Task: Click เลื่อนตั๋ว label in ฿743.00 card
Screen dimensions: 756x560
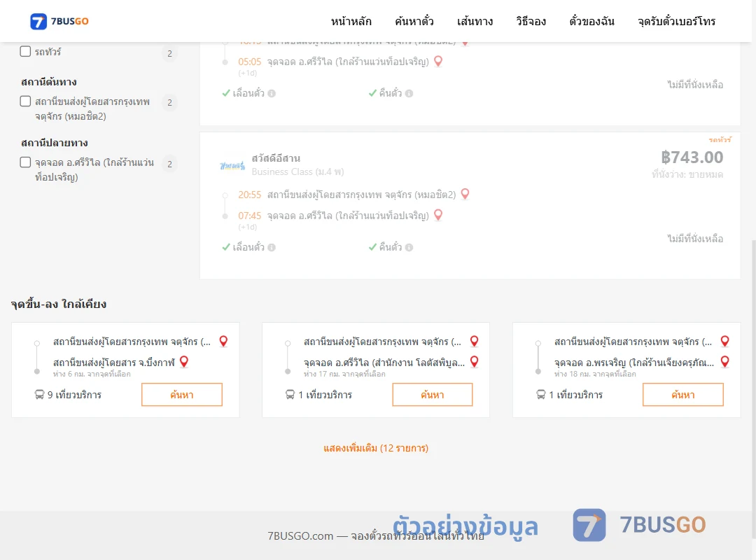Action: pyautogui.click(x=248, y=247)
